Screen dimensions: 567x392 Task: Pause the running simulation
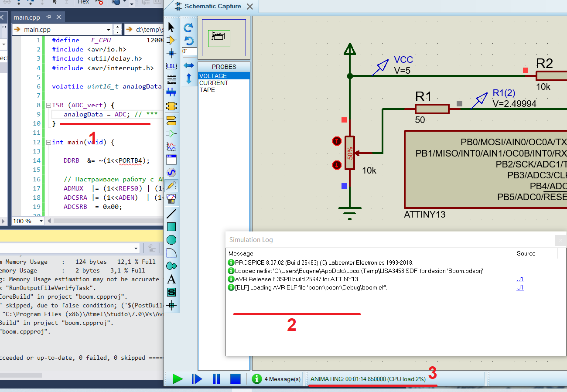[216, 379]
